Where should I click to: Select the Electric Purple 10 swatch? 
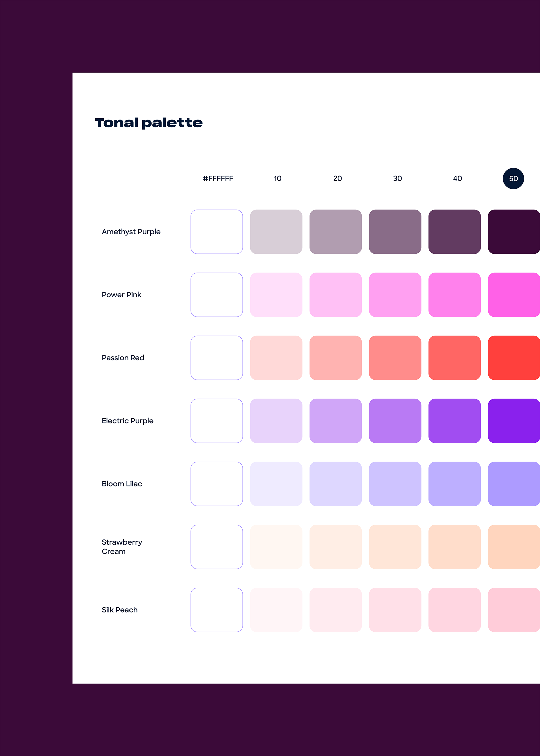point(276,421)
